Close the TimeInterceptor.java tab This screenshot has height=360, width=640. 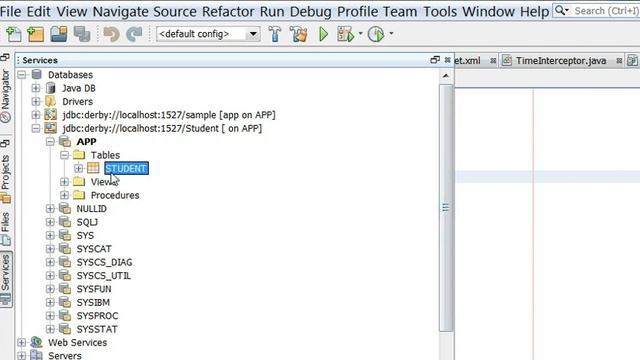point(619,61)
